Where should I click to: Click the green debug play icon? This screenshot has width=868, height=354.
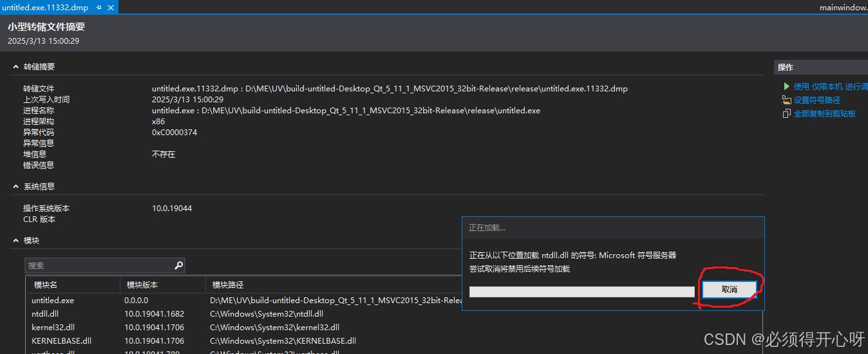tap(786, 86)
